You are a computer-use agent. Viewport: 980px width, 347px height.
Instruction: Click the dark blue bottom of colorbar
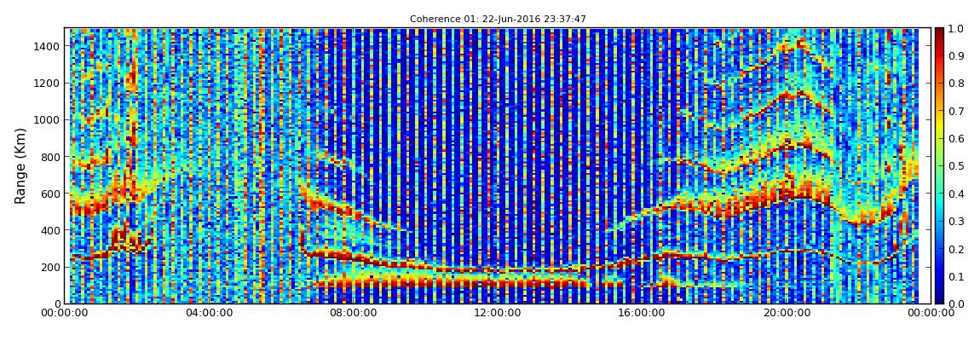[939, 296]
